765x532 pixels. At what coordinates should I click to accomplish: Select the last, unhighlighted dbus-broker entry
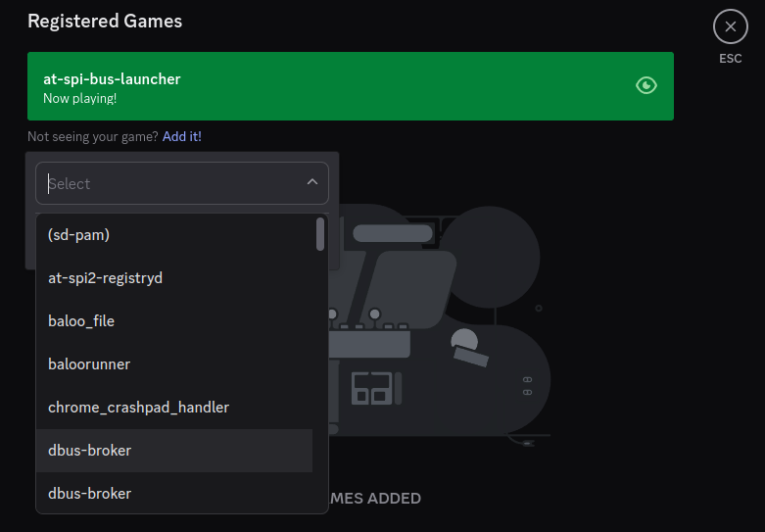pyautogui.click(x=174, y=493)
